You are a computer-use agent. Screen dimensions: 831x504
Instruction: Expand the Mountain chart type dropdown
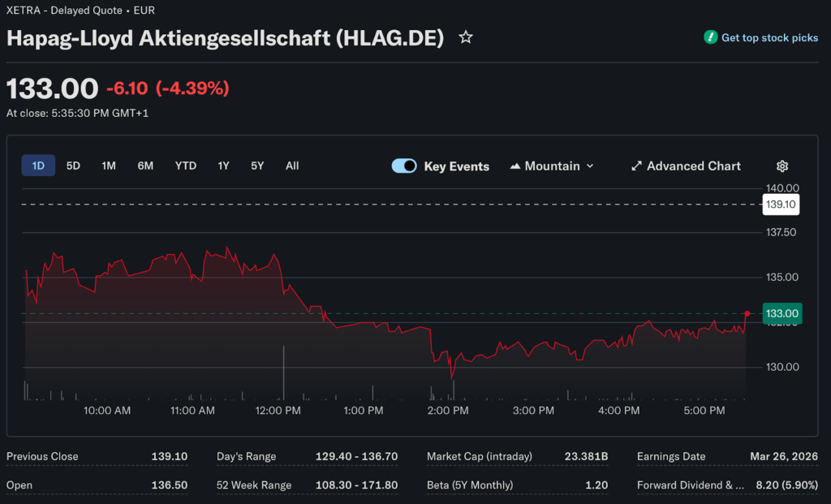590,166
